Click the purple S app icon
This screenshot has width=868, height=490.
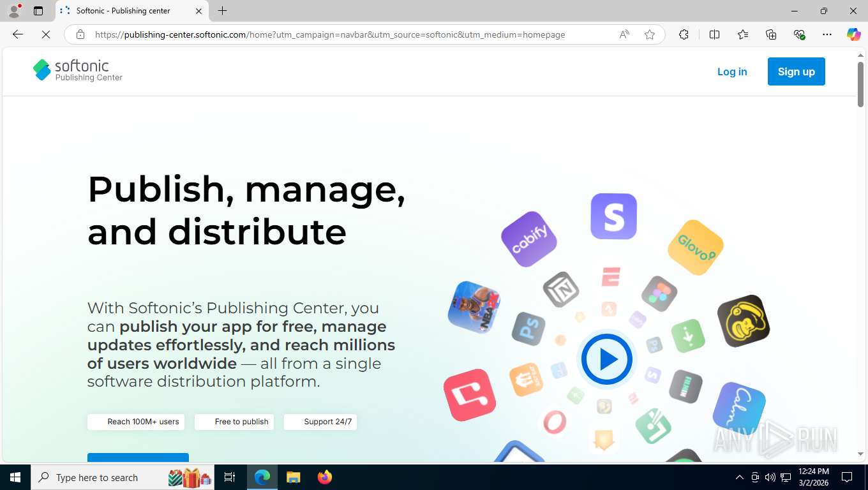(613, 216)
